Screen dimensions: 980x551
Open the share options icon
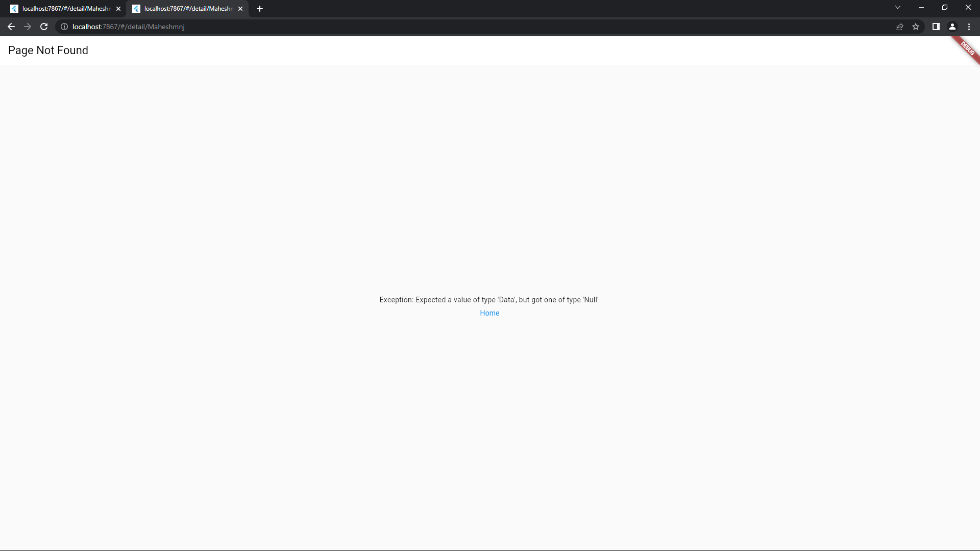pyautogui.click(x=899, y=27)
